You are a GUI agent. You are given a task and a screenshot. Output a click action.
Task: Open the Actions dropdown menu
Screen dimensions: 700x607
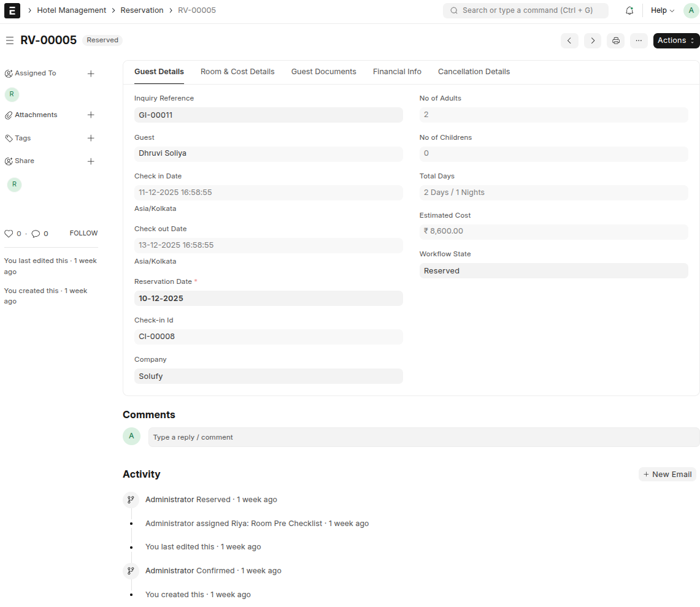pos(675,40)
